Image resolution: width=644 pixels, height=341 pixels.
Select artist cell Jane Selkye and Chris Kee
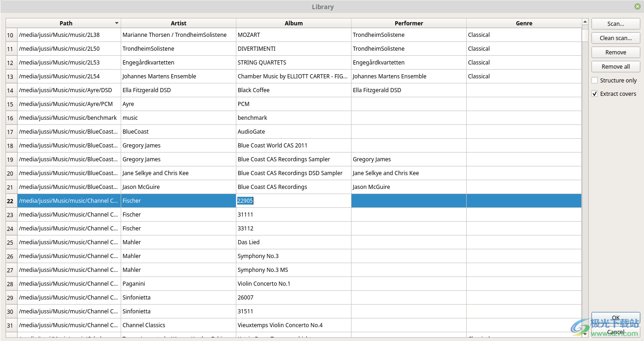[x=179, y=173]
